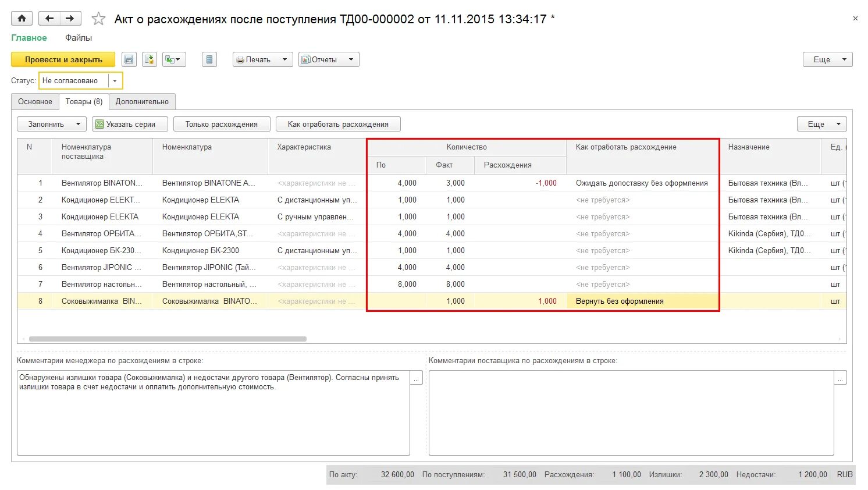Open supplier comment editor ellipsis button
868x490 pixels.
[840, 378]
